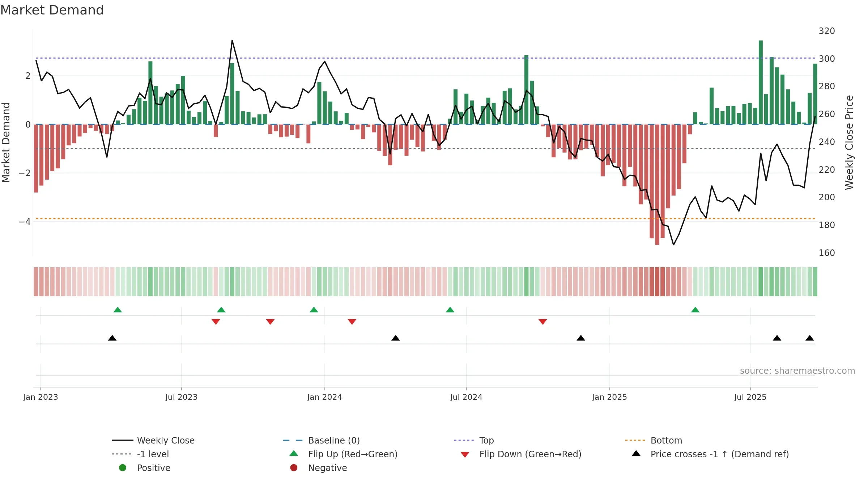This screenshot has width=868, height=488.
Task: Click the 300 price axis value
Action: tap(827, 59)
